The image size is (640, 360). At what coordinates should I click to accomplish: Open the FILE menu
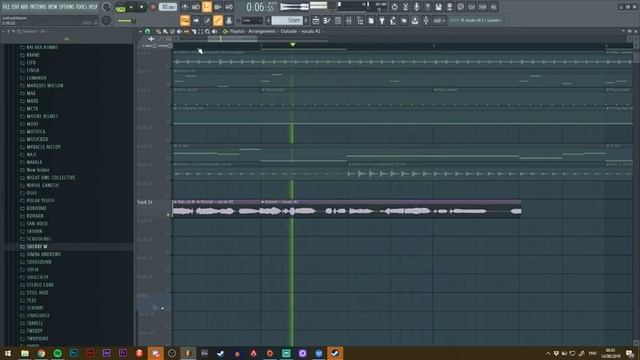[x=6, y=7]
